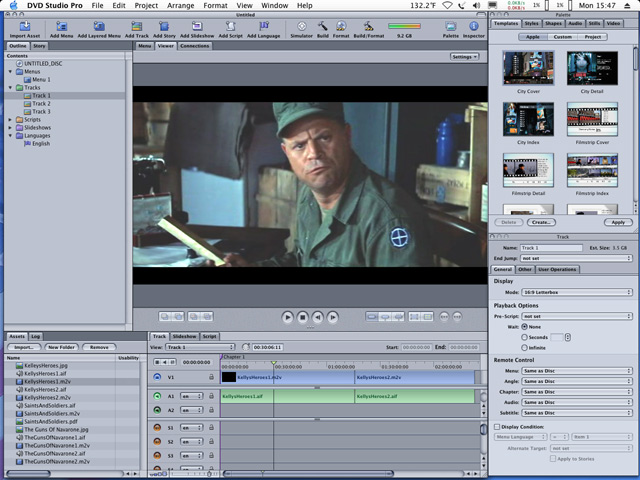This screenshot has height=480, width=640.
Task: Toggle the A2 audio stream button
Action: coord(157,410)
